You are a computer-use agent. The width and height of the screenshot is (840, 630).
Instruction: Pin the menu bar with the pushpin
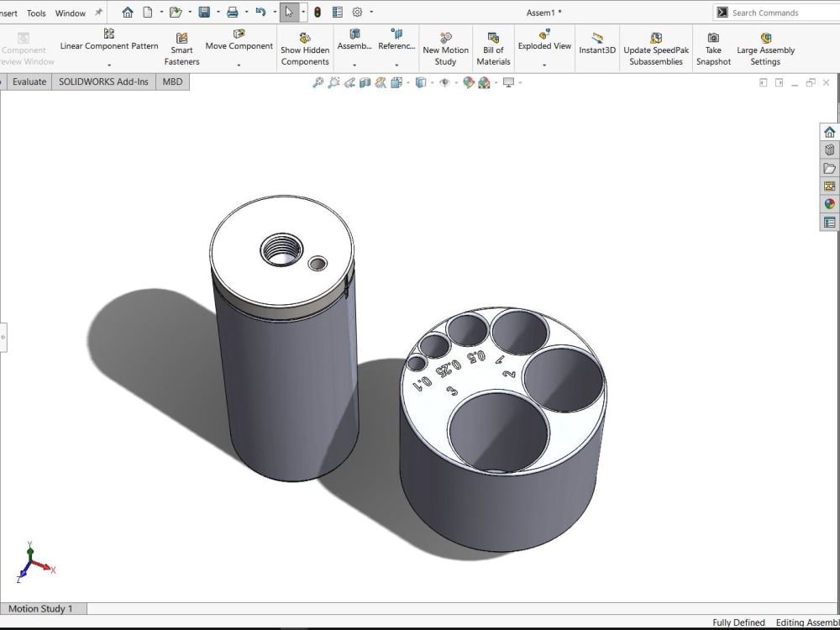pos(98,13)
